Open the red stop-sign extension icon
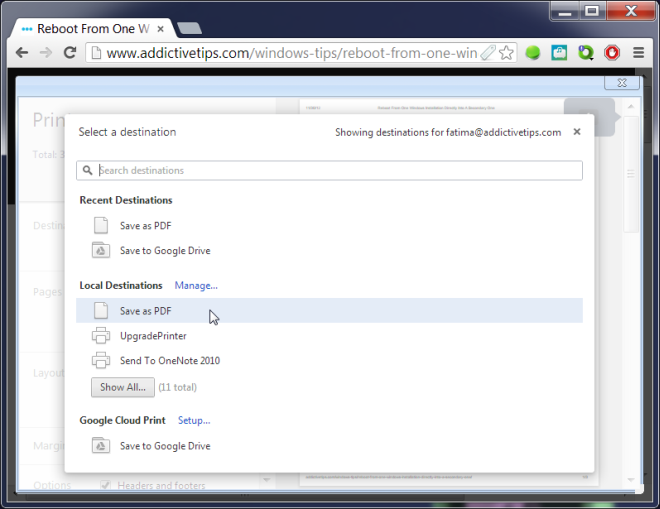 coord(612,53)
